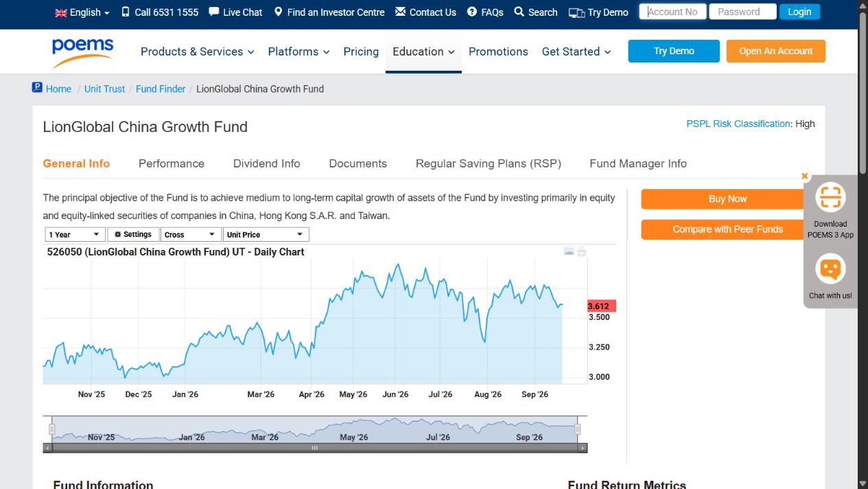Open the Cross cursor type dropdown
The height and width of the screenshot is (489, 868).
coord(191,234)
